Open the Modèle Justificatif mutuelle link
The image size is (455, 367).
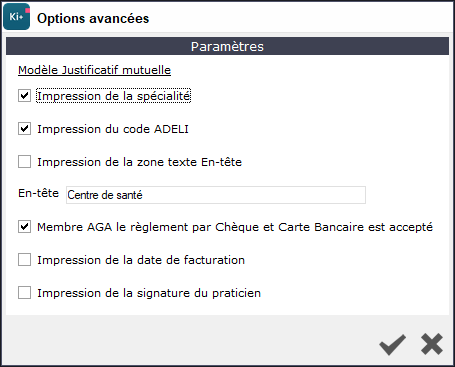click(94, 70)
